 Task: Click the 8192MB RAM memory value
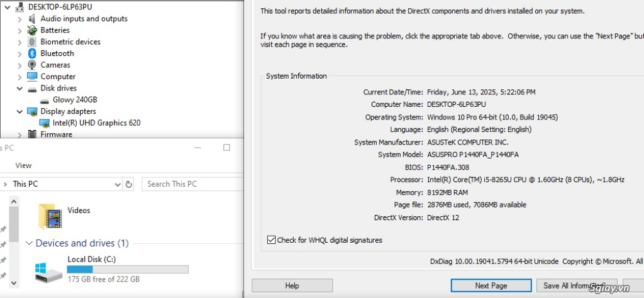(x=447, y=192)
